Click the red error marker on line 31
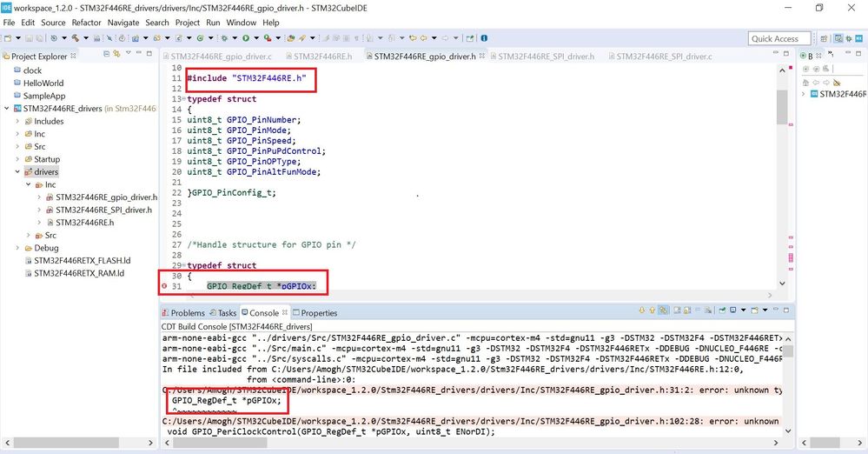 [164, 286]
